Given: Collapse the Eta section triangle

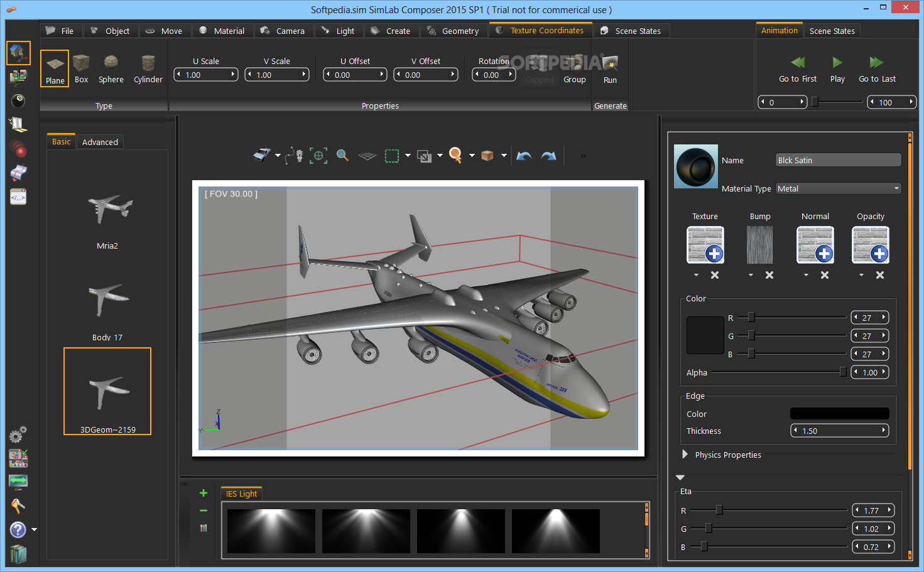Looking at the screenshot, I should (x=680, y=477).
